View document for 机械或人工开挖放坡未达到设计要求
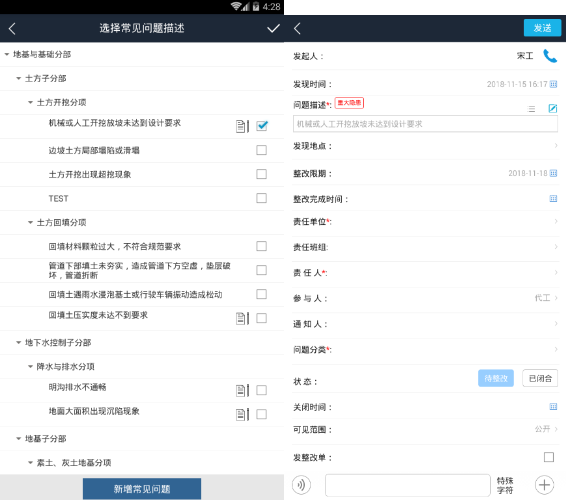 tap(242, 126)
